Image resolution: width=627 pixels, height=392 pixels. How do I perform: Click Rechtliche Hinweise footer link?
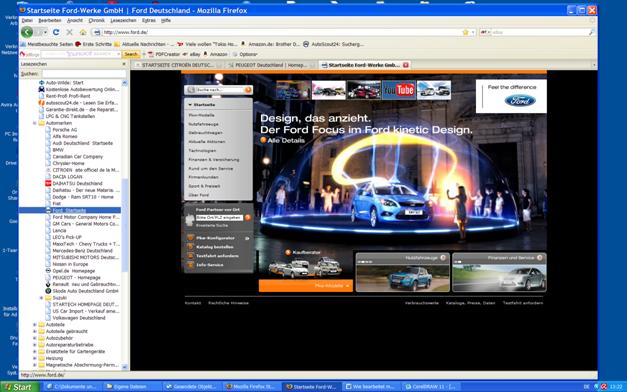(x=228, y=303)
